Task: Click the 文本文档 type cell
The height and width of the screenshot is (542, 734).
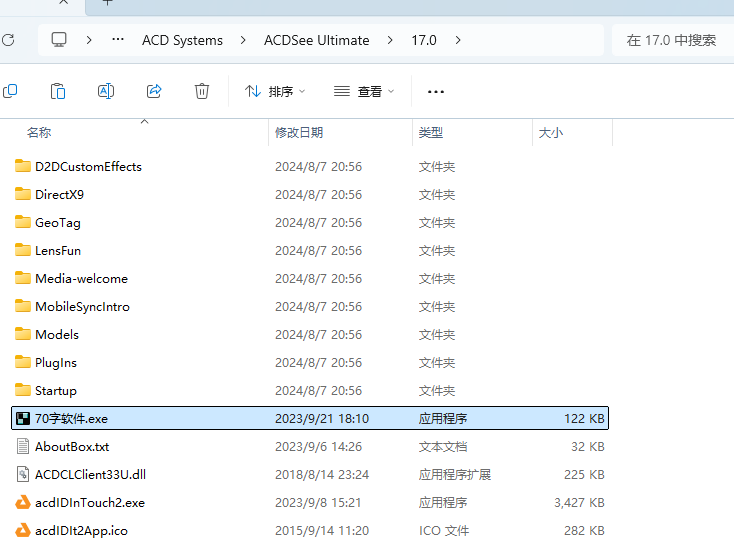Action: click(443, 447)
